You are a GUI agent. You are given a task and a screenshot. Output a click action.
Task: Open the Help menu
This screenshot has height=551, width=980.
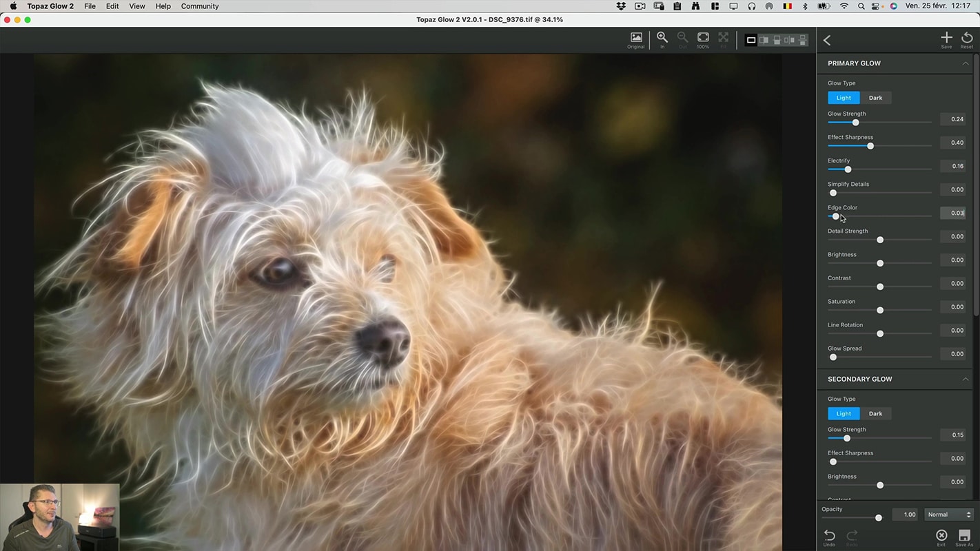point(163,6)
